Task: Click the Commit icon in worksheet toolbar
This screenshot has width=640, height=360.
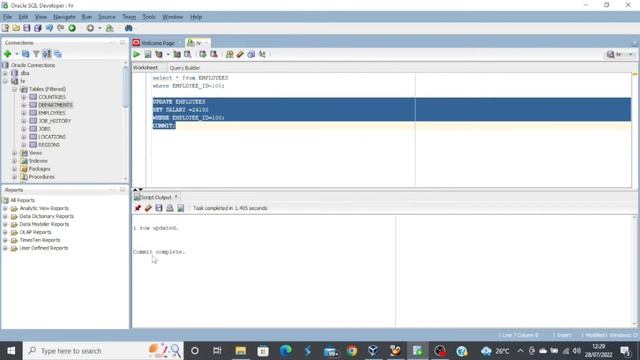Action: (203, 54)
